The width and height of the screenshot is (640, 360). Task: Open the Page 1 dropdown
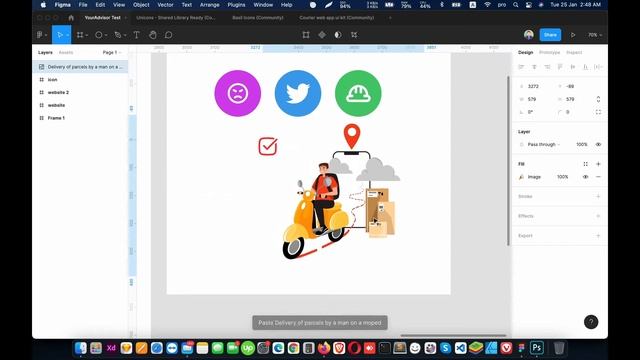(112, 53)
